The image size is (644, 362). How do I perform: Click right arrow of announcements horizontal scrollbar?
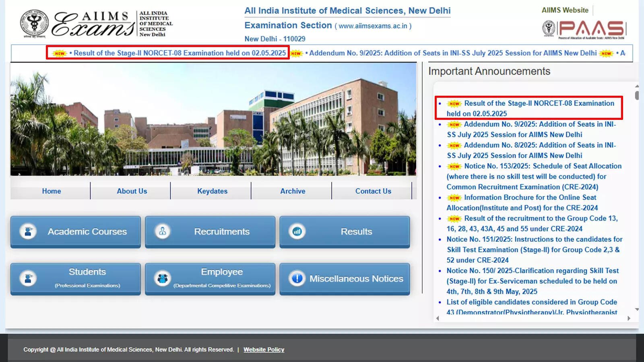629,318
